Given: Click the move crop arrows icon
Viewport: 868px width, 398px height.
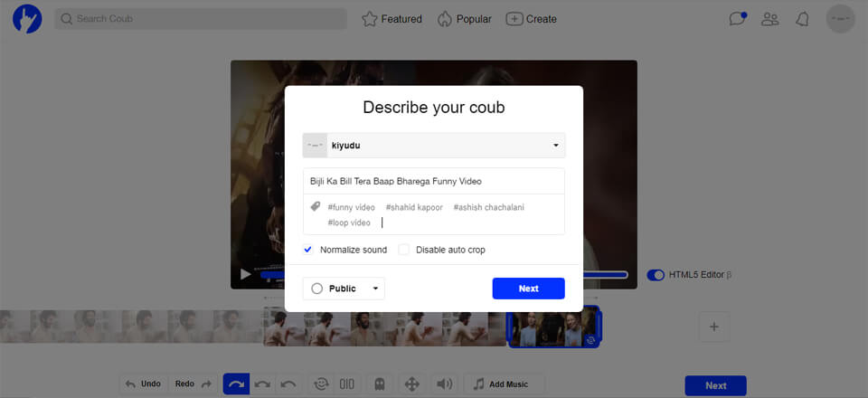Looking at the screenshot, I should point(412,384).
